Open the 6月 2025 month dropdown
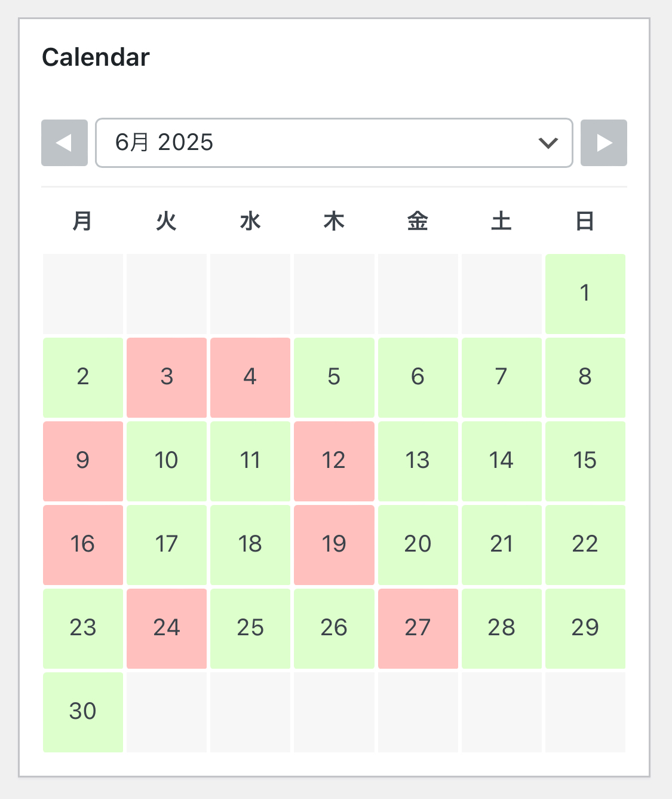 (x=334, y=143)
